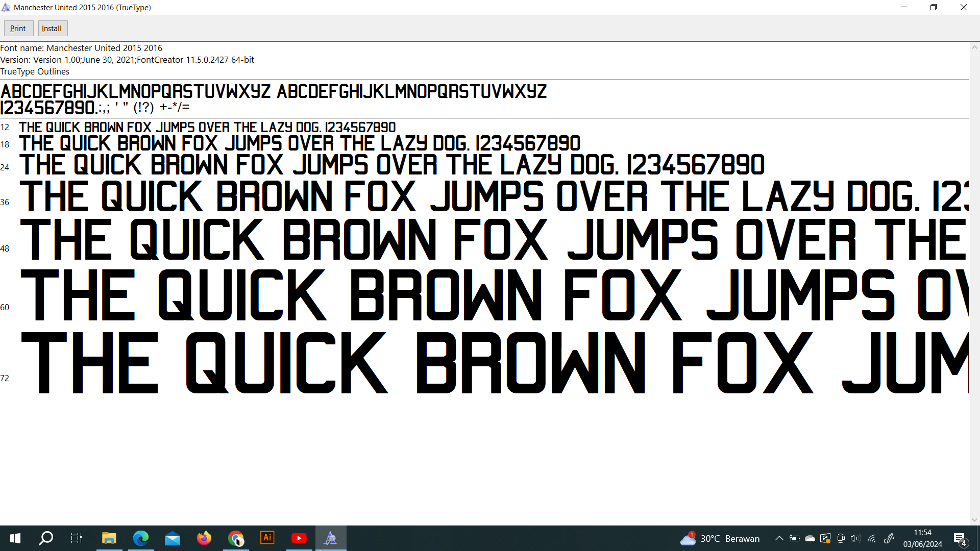The height and width of the screenshot is (551, 980).
Task: Open File Explorer from the taskbar
Action: click(x=109, y=538)
